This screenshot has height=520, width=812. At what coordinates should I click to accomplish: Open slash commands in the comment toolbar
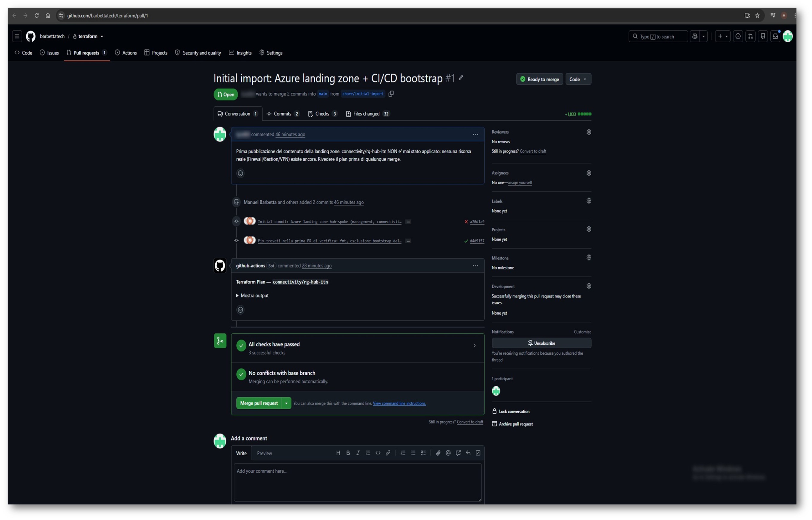478,453
